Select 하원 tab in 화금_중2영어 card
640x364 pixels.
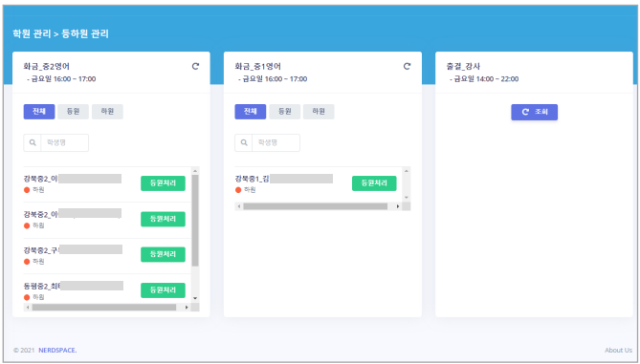[107, 111]
